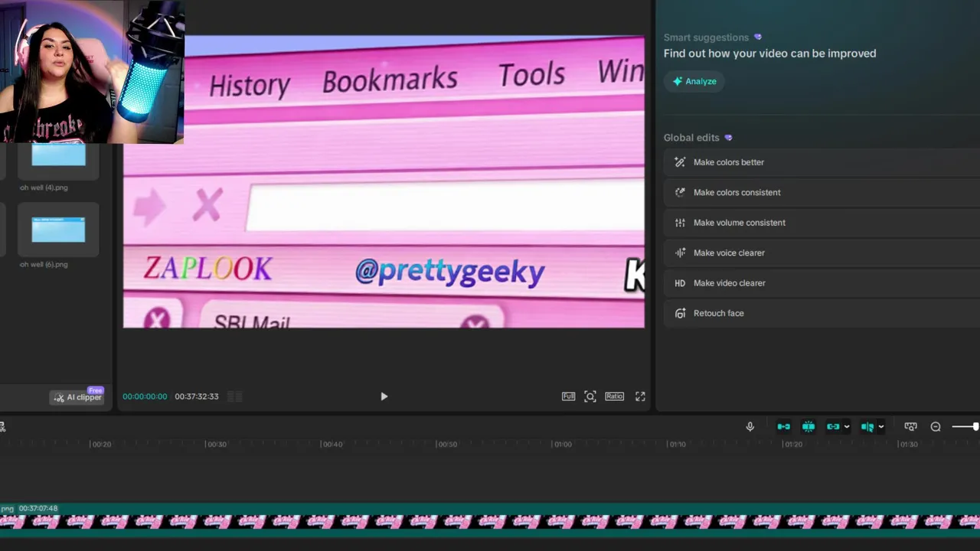
Task: Toggle clip linkage icon
Action: (x=833, y=427)
